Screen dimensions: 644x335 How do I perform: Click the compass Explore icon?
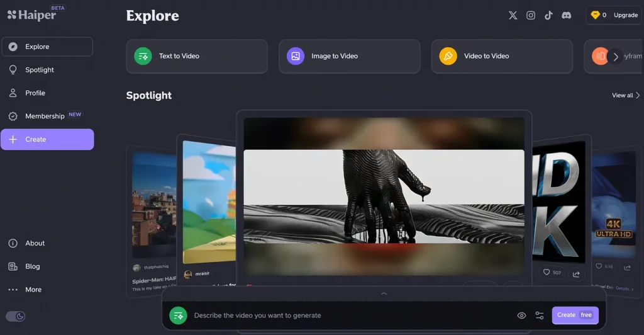point(13,47)
